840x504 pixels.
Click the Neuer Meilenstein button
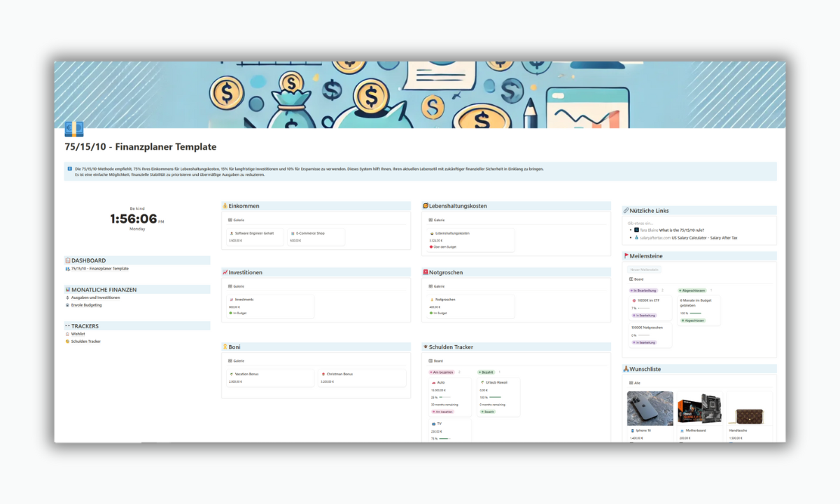click(x=644, y=269)
